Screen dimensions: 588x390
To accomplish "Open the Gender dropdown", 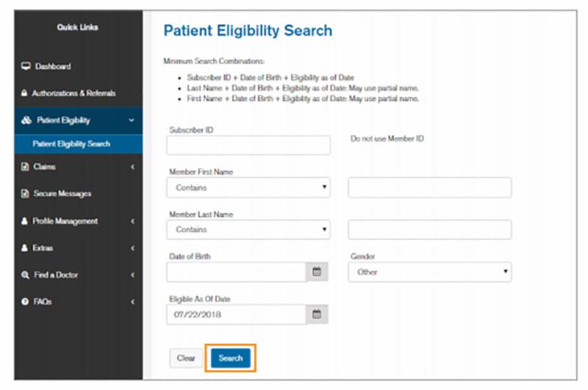I will (x=429, y=272).
